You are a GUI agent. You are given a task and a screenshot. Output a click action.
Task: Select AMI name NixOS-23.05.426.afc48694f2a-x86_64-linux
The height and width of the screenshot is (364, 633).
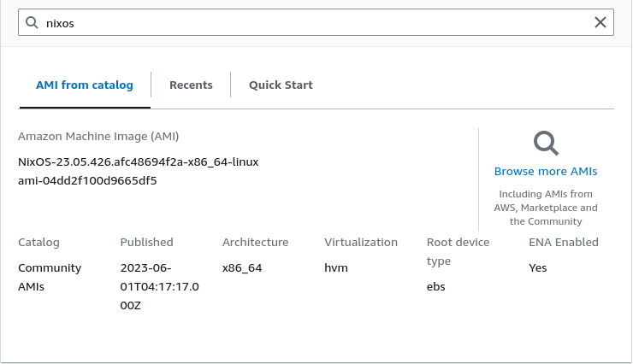[x=138, y=161]
